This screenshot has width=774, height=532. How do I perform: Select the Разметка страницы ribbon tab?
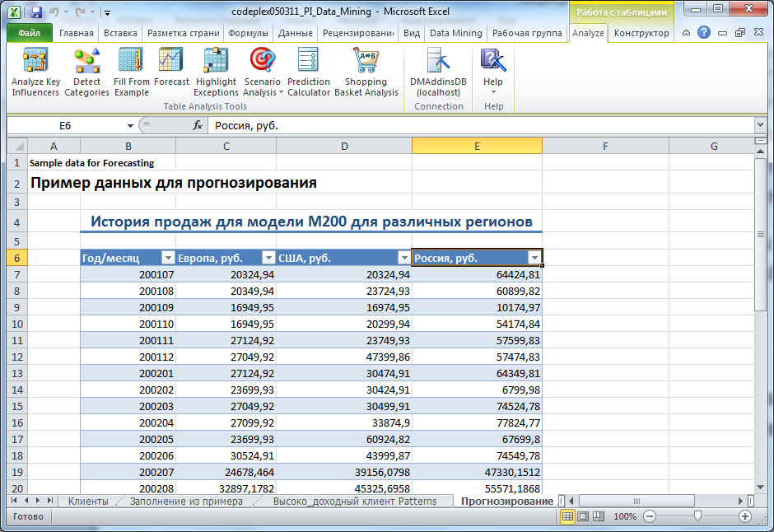click(x=183, y=33)
